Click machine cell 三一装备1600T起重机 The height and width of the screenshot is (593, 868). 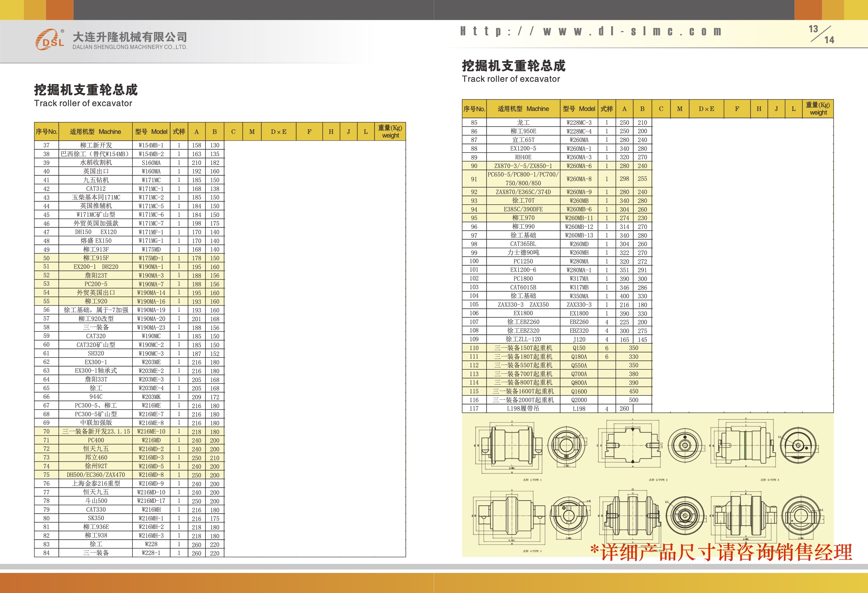point(523,391)
